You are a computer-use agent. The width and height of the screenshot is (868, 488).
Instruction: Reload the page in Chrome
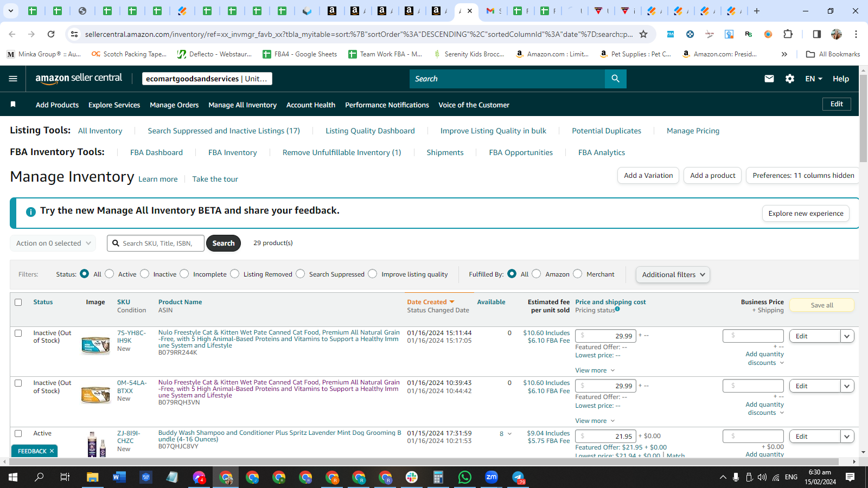pos(51,34)
